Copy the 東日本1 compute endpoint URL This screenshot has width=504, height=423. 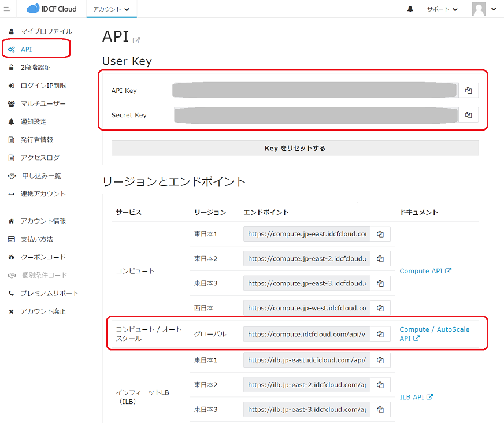click(380, 233)
